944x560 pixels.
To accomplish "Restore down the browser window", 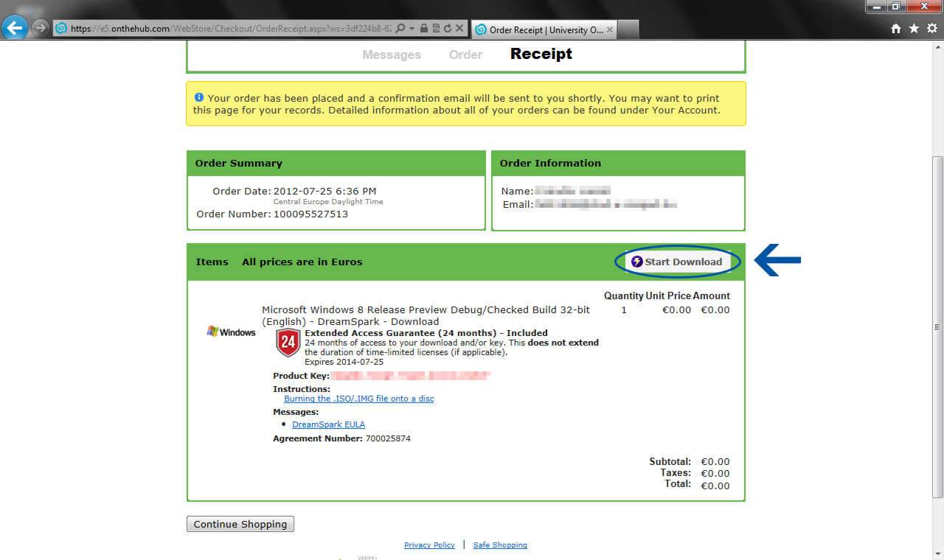I will pos(895,6).
